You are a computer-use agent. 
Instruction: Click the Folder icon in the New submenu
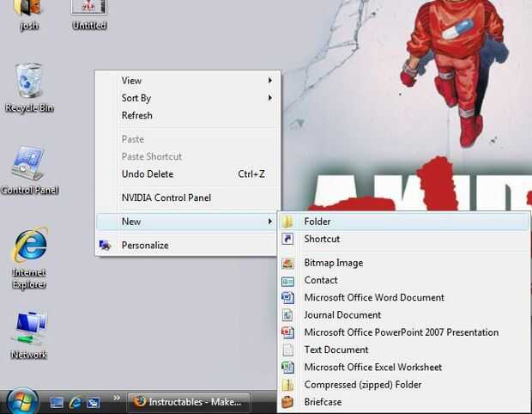click(x=287, y=222)
